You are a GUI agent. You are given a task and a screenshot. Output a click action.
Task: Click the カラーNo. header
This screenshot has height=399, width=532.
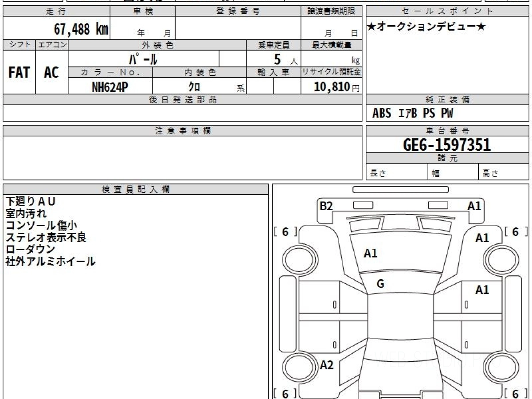tap(110, 73)
